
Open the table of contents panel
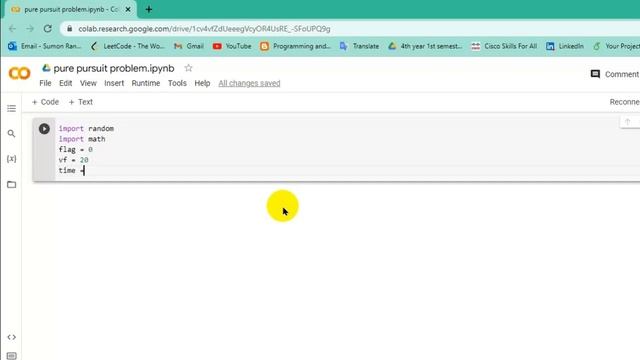coord(11,108)
